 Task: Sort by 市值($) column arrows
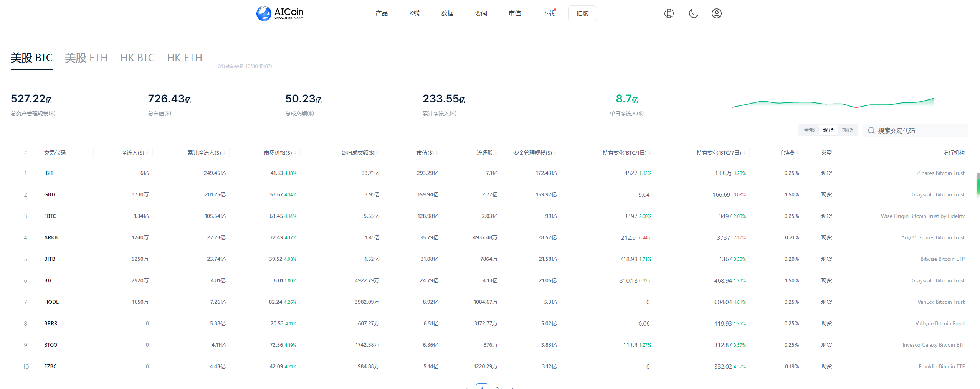pyautogui.click(x=437, y=153)
